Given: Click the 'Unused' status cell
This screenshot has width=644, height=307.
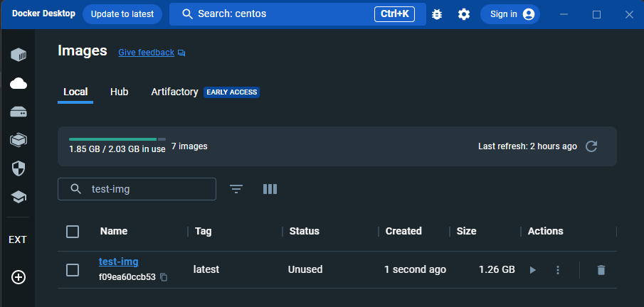Looking at the screenshot, I should coord(305,269).
